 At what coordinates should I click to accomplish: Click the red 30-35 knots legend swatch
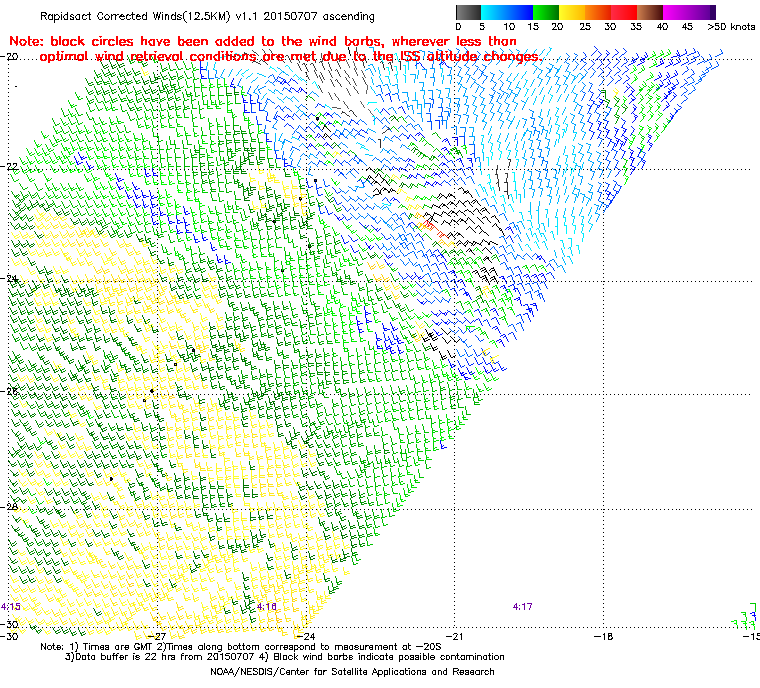point(624,12)
